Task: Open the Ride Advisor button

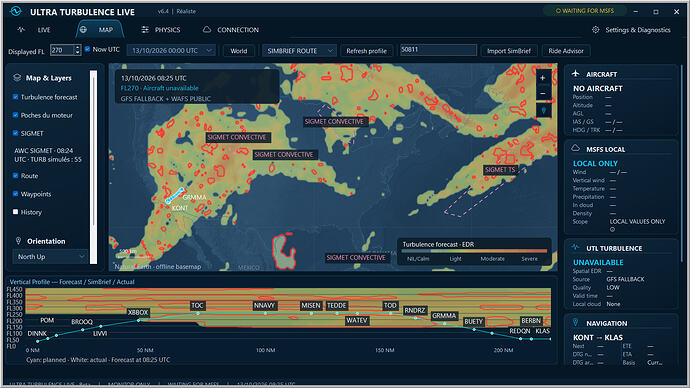Action: tap(566, 51)
